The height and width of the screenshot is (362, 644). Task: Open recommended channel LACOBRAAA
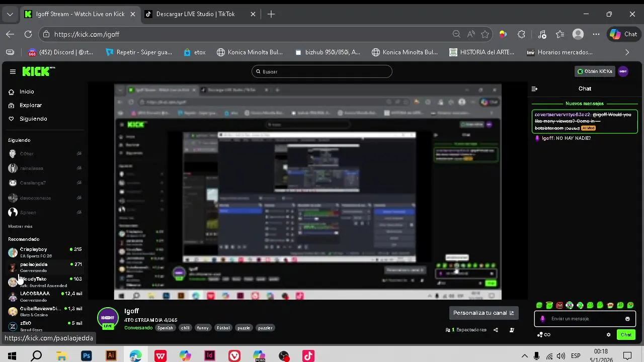[x=44, y=297]
